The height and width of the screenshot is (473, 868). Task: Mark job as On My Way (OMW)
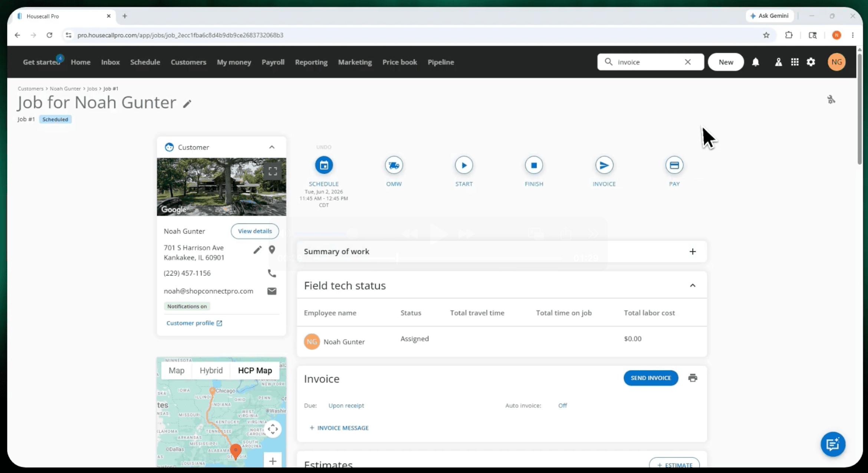394,165
